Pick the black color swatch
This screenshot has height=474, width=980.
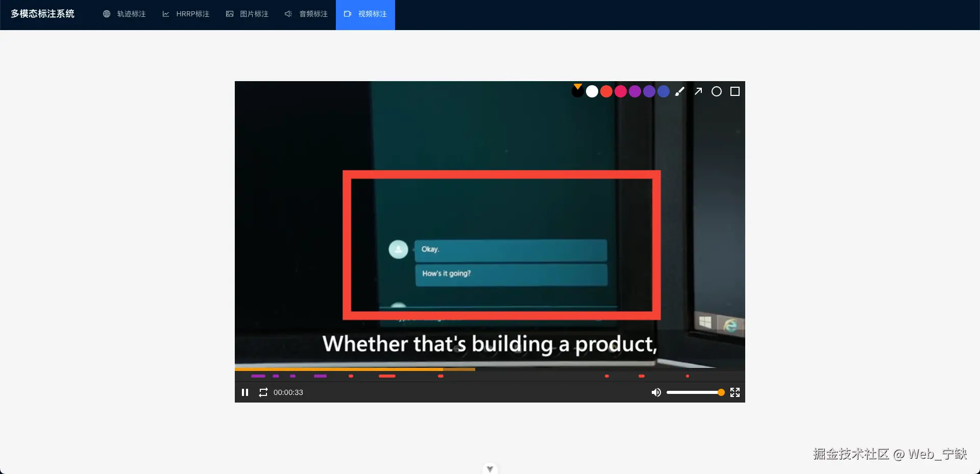coord(578,91)
